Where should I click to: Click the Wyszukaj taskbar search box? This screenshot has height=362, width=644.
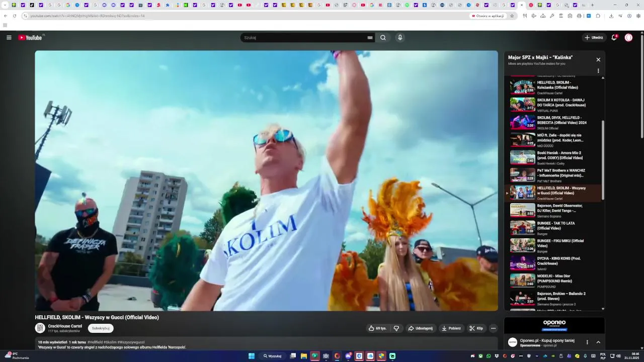click(x=272, y=356)
